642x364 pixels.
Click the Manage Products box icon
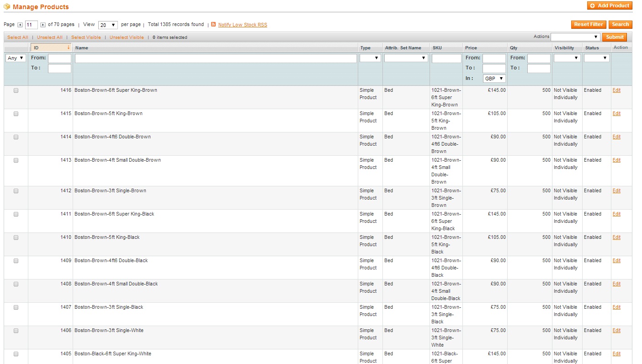7,7
